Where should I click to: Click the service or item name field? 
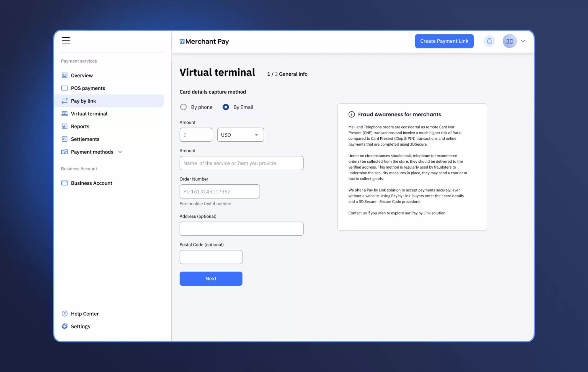pos(241,163)
